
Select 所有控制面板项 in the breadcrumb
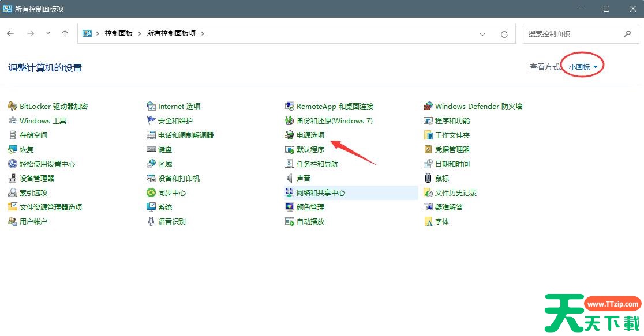pos(171,33)
